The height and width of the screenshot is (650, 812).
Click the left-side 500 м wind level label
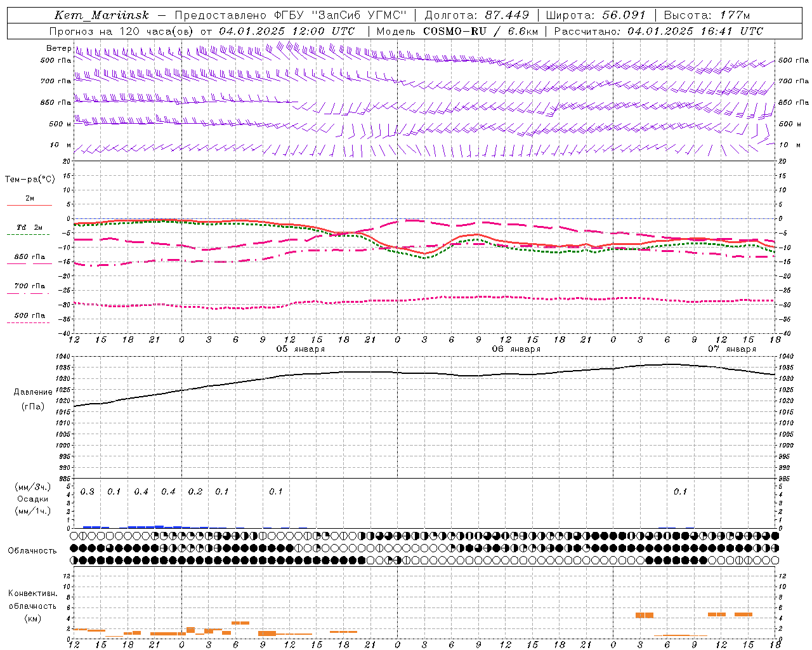click(x=60, y=124)
